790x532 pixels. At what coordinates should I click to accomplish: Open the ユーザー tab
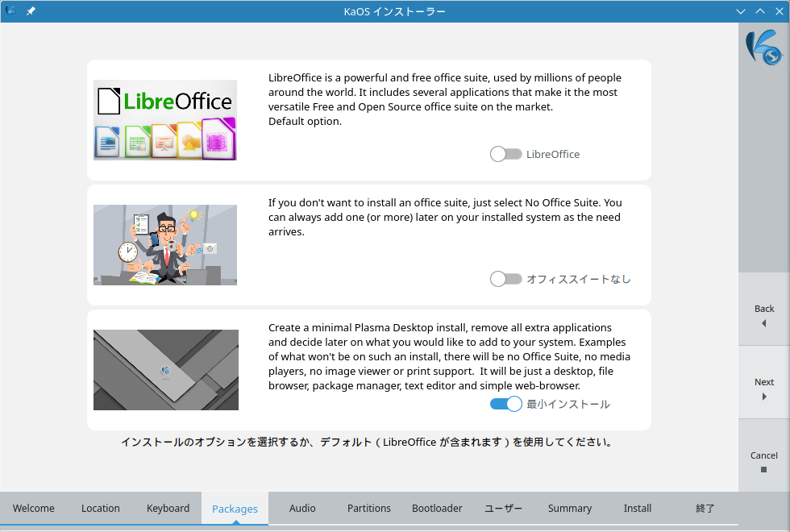tap(503, 509)
